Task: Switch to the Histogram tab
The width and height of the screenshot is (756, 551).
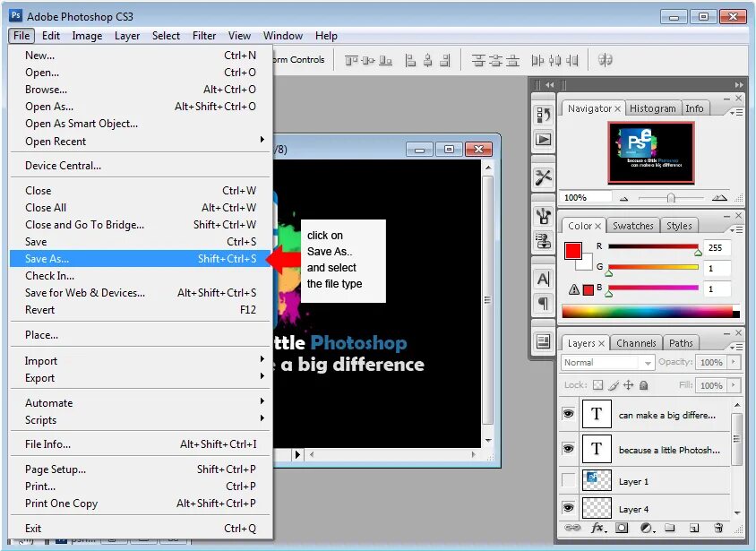Action: [653, 108]
